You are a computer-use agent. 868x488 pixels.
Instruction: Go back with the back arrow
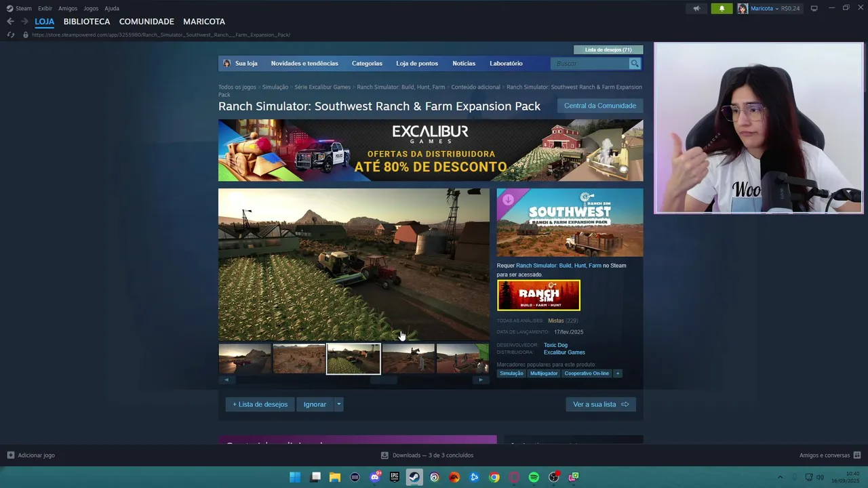10,22
